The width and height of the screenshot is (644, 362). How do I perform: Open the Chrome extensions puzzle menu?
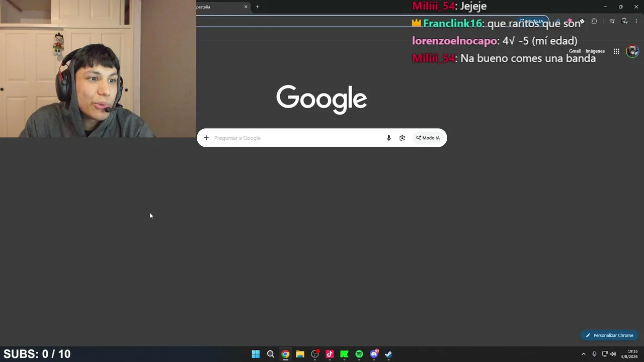594,21
